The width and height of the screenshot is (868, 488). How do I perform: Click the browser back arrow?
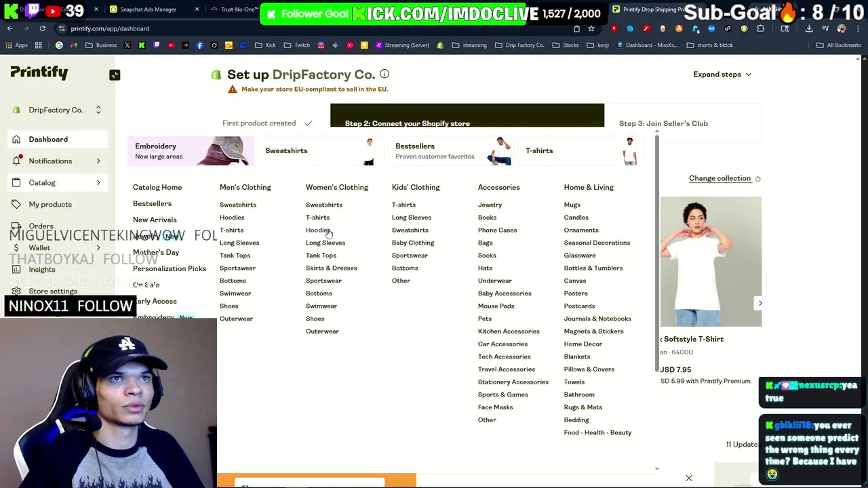[9, 28]
